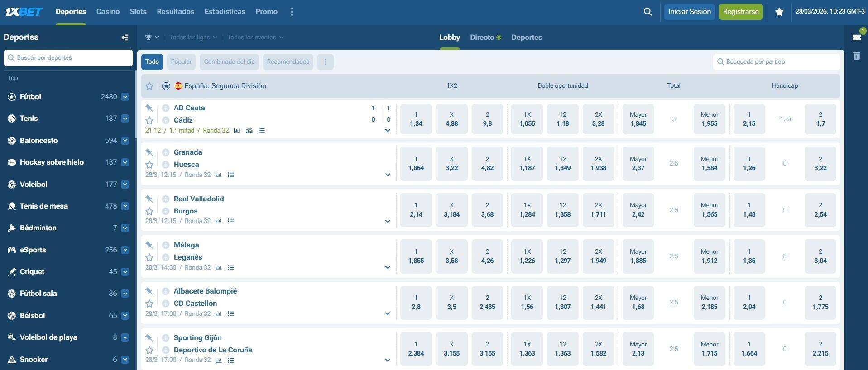The width and height of the screenshot is (868, 370).
Task: Go to the 1XBET logo home
Action: [x=24, y=12]
